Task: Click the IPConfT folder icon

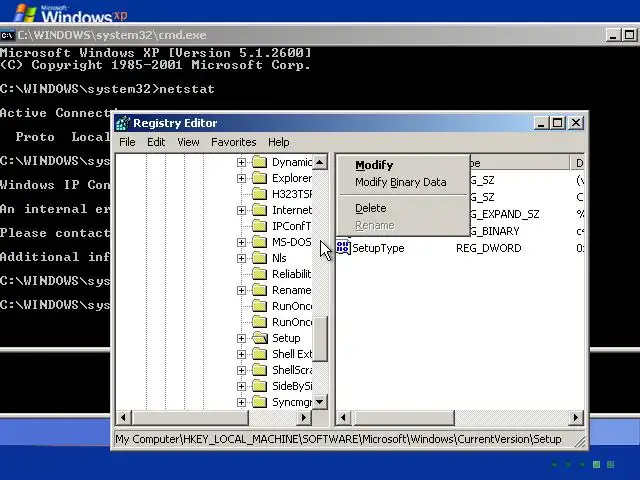Action: click(x=259, y=226)
